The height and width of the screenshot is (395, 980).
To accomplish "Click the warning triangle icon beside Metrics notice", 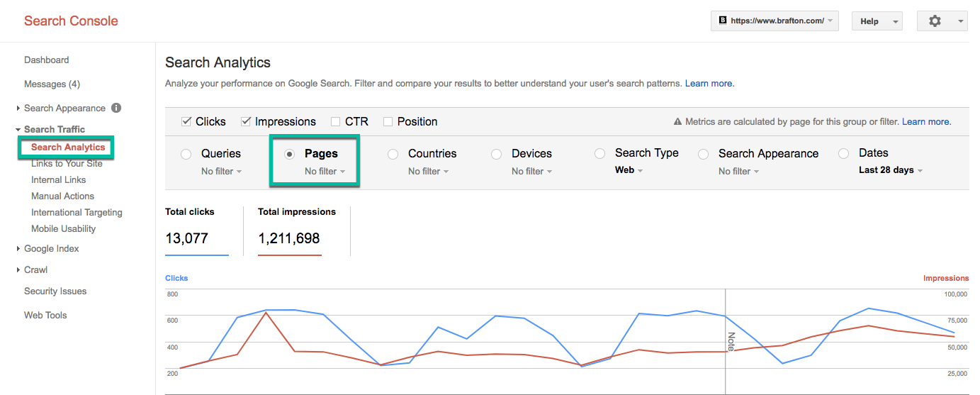I will click(677, 122).
